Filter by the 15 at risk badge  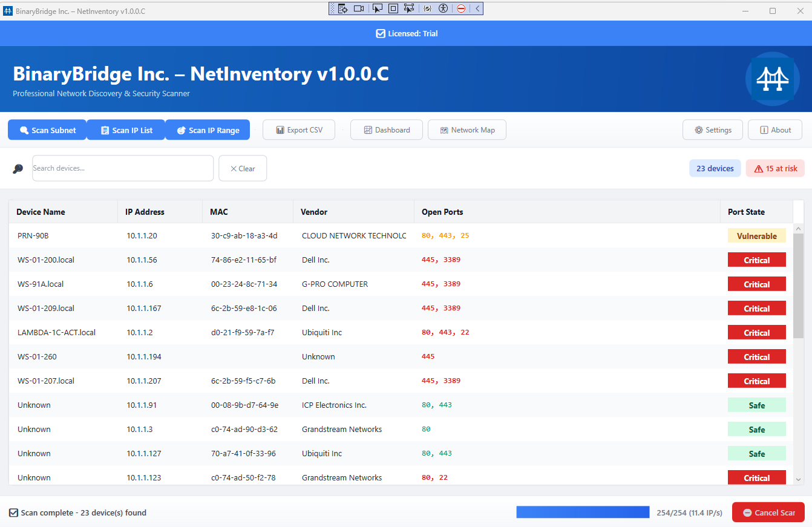click(775, 169)
